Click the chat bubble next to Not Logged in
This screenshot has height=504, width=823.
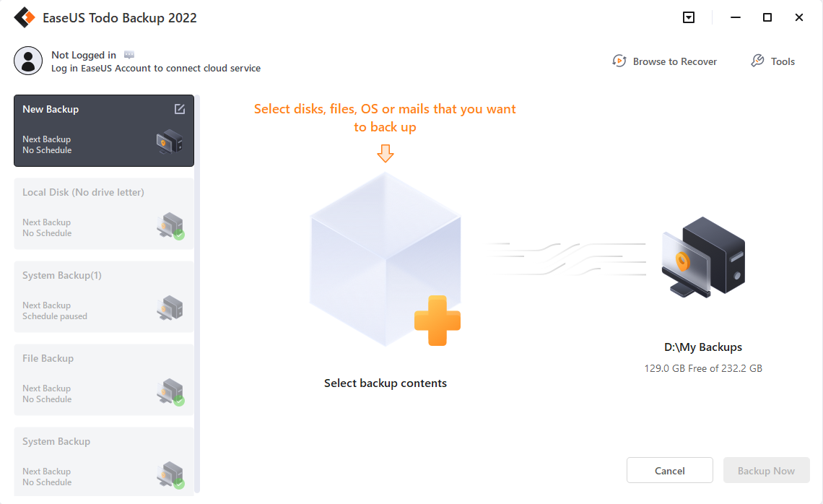click(129, 55)
